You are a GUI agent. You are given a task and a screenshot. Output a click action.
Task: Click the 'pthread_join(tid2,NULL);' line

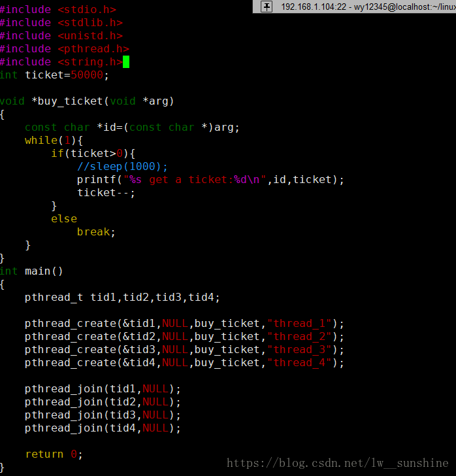pyautogui.click(x=103, y=402)
